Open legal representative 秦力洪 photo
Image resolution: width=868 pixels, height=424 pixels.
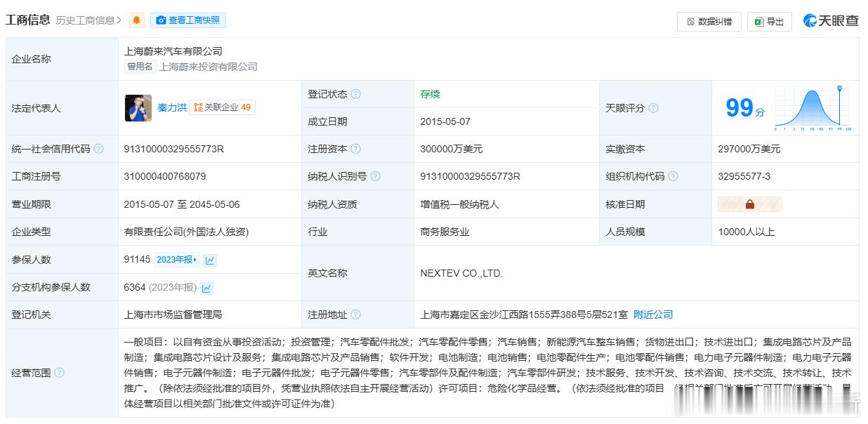(138, 108)
